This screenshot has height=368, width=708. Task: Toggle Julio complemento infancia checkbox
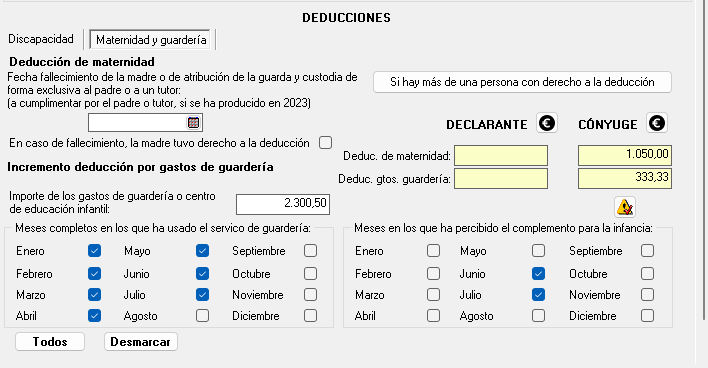coord(538,295)
